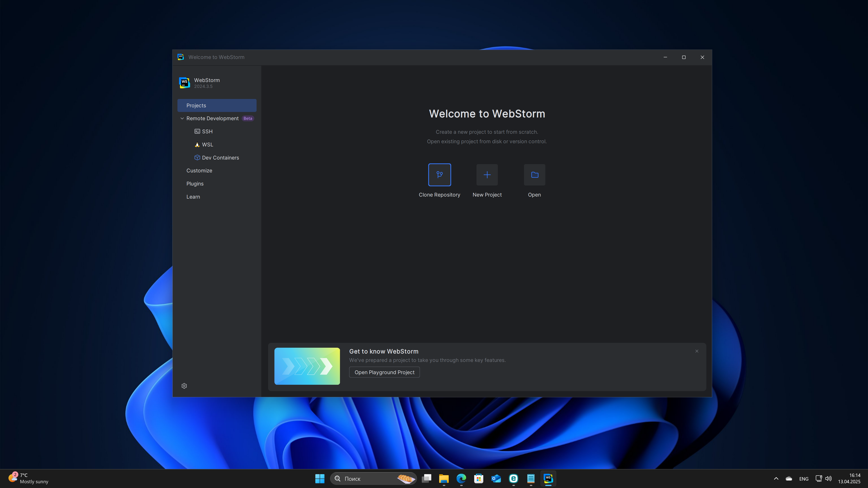
Task: Maximize the Welcome to WebStorm window
Action: pyautogui.click(x=684, y=57)
